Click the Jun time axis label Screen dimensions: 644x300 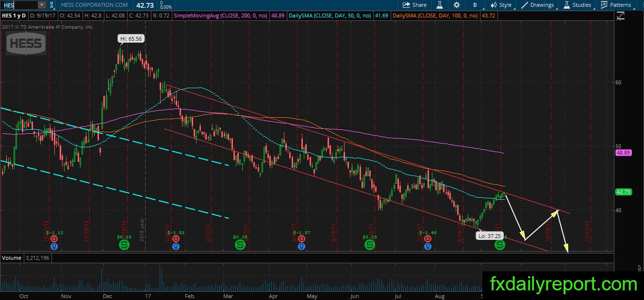pyautogui.click(x=355, y=296)
